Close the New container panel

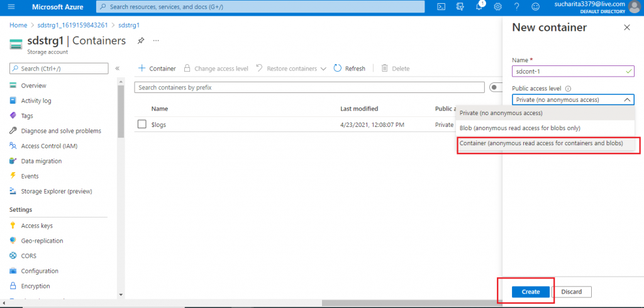pos(627,28)
